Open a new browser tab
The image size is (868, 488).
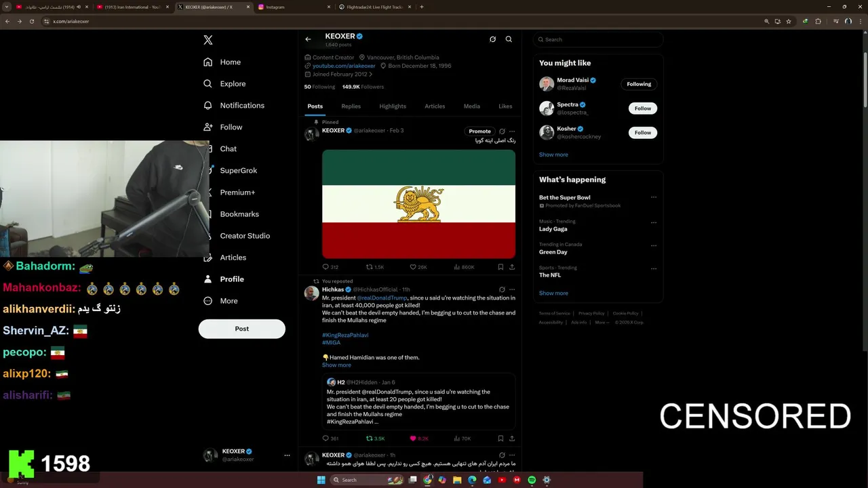pos(422,7)
